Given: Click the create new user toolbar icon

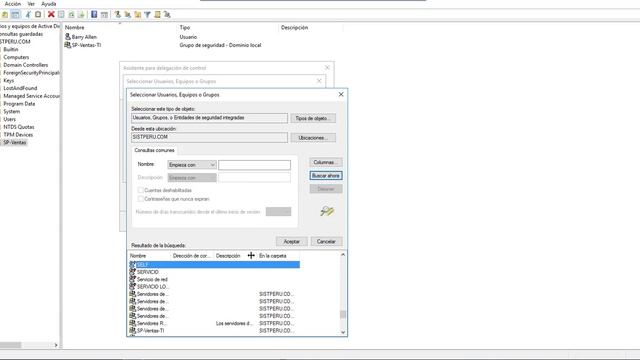Looking at the screenshot, I should coord(118,15).
